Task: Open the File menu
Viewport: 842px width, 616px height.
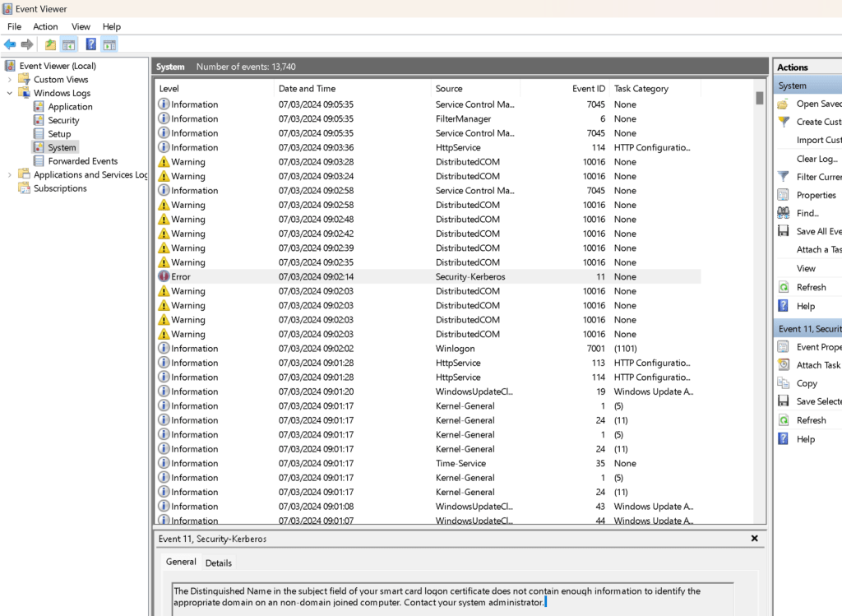Action: pos(15,26)
